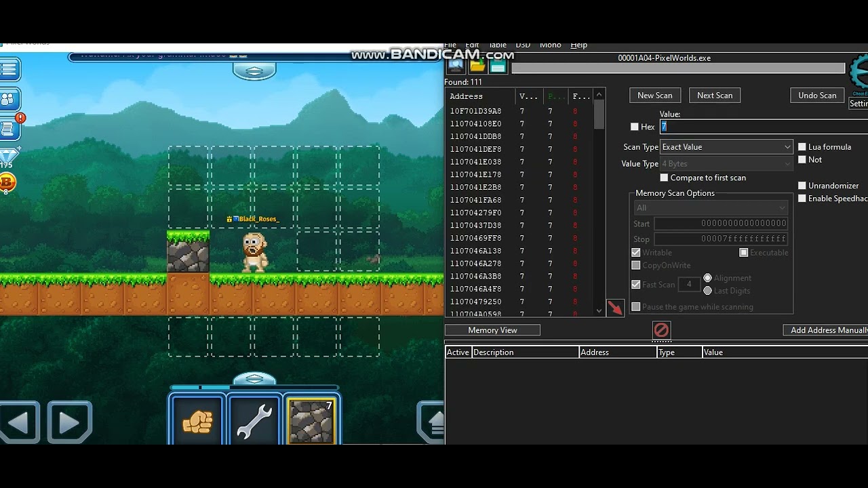Screen dimensions: 868x488
Task: Open the Table menu
Action: point(498,45)
